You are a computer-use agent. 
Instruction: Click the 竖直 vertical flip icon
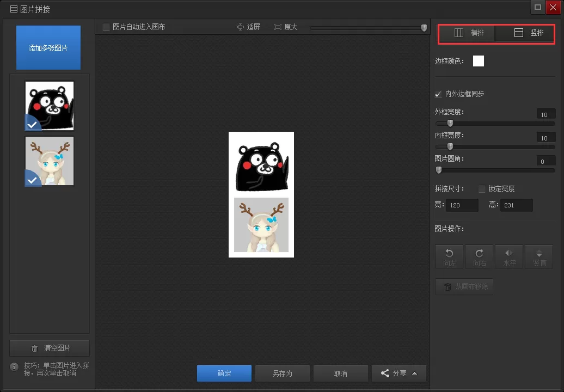click(x=539, y=257)
